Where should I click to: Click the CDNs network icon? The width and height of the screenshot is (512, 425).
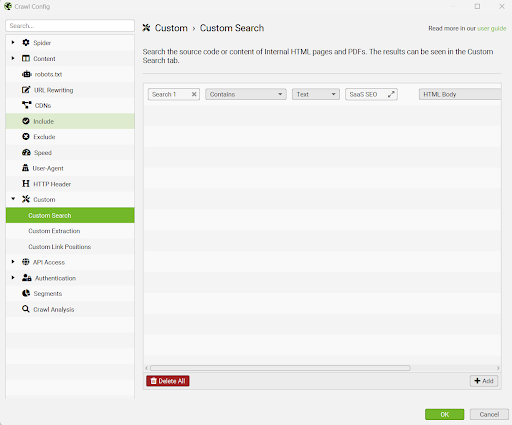(27, 105)
